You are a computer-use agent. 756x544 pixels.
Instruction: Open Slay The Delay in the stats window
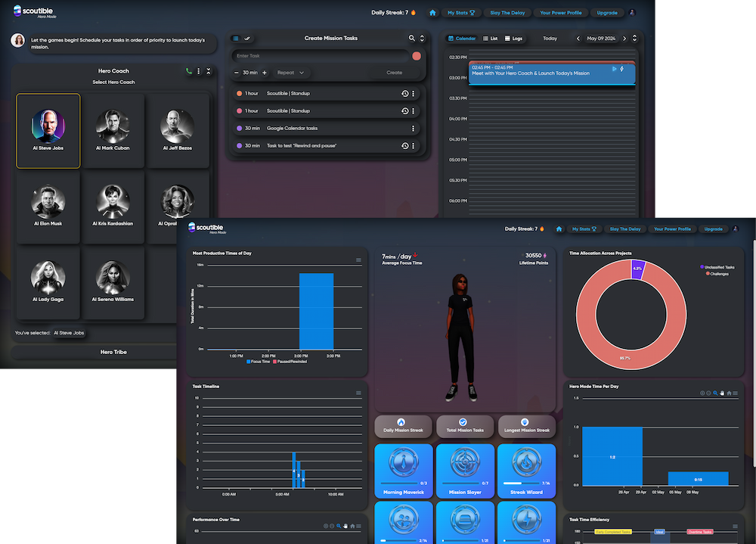[625, 229]
